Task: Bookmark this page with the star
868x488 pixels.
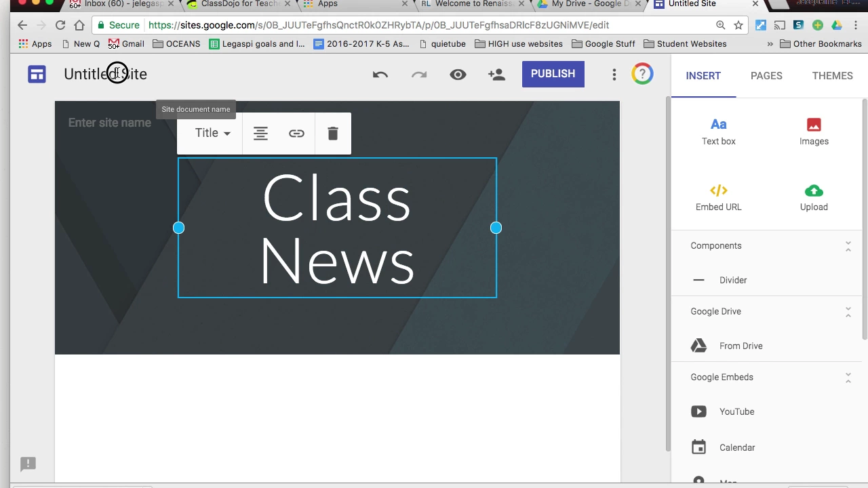Action: click(x=738, y=25)
